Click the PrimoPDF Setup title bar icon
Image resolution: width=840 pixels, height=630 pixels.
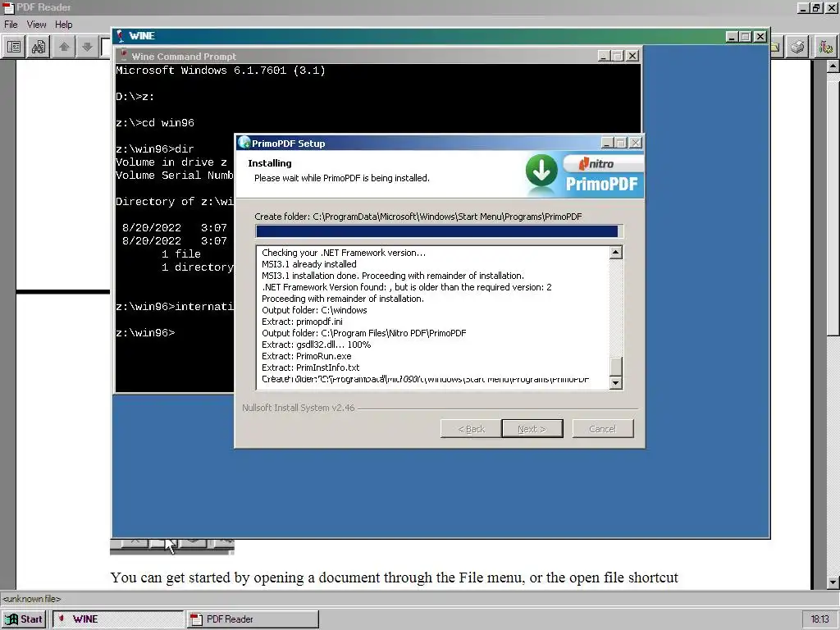244,143
